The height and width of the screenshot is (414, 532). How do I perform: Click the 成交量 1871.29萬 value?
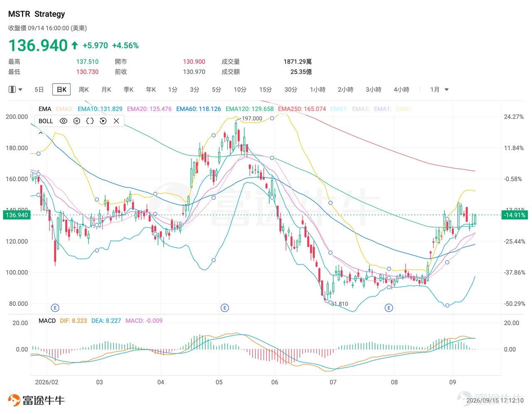[298, 62]
